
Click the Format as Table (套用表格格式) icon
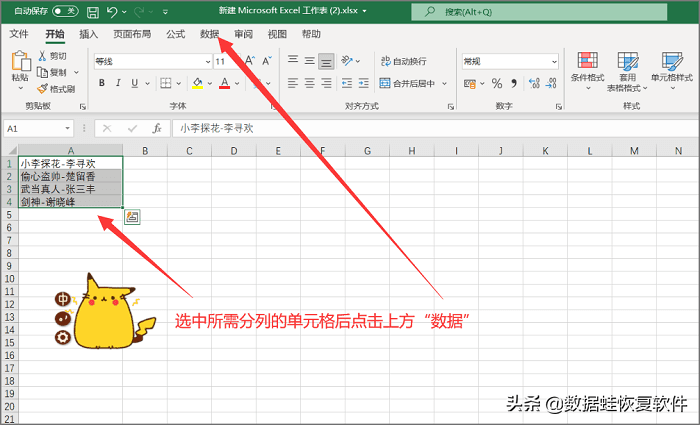coord(627,61)
